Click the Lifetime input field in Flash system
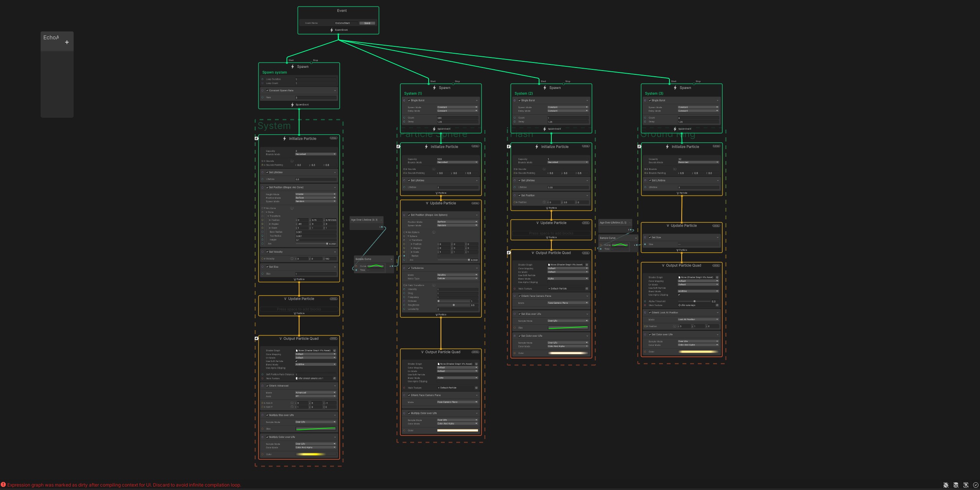 (568, 187)
